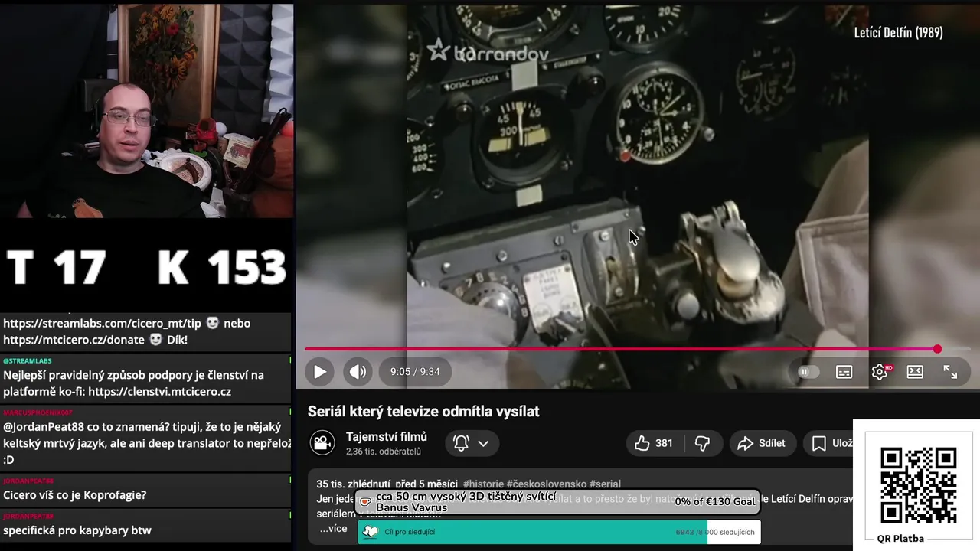Click chat message 'specifická pro kapybary btw'
The height and width of the screenshot is (551, 980).
[77, 530]
